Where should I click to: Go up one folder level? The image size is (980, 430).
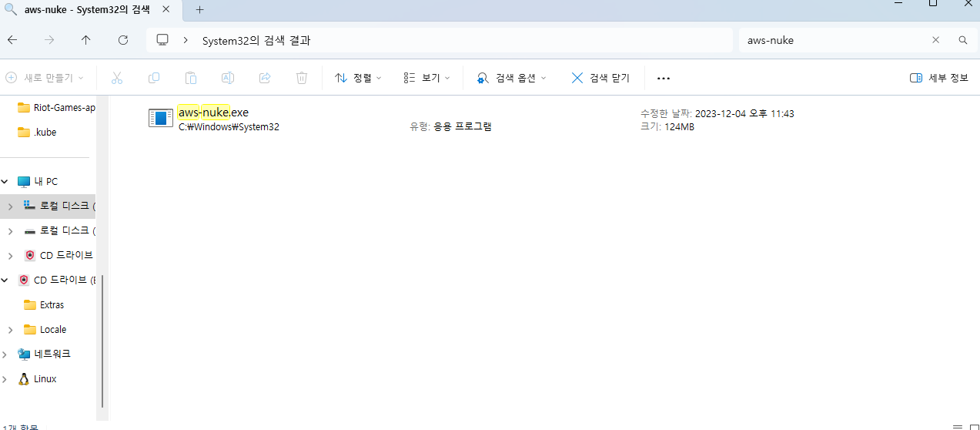pos(85,40)
